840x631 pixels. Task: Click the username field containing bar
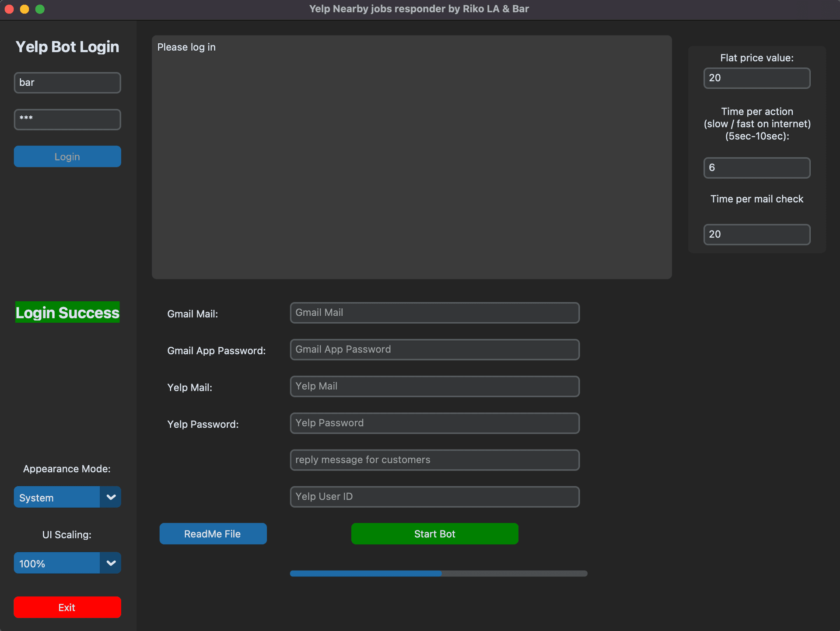pyautogui.click(x=67, y=83)
